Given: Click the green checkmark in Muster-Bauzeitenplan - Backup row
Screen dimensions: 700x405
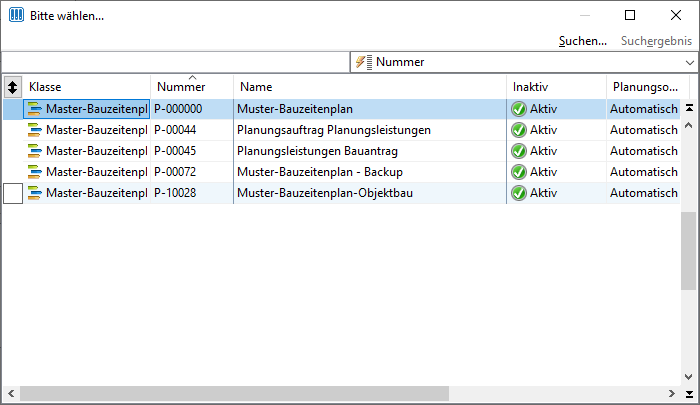Looking at the screenshot, I should tap(519, 172).
